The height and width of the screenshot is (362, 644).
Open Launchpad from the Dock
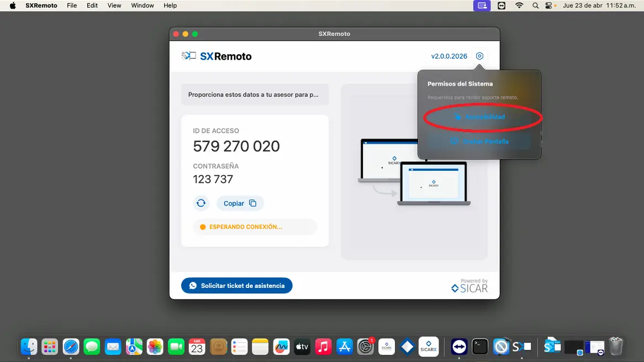(x=50, y=347)
